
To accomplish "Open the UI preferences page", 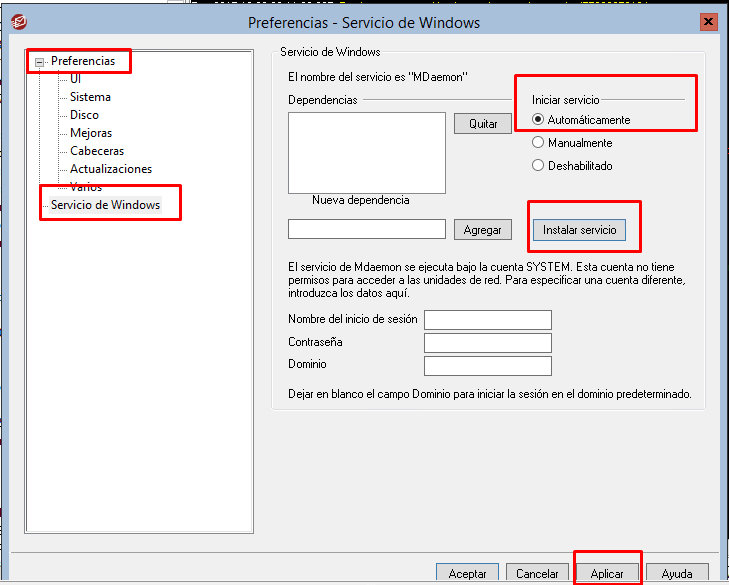I will [x=75, y=79].
